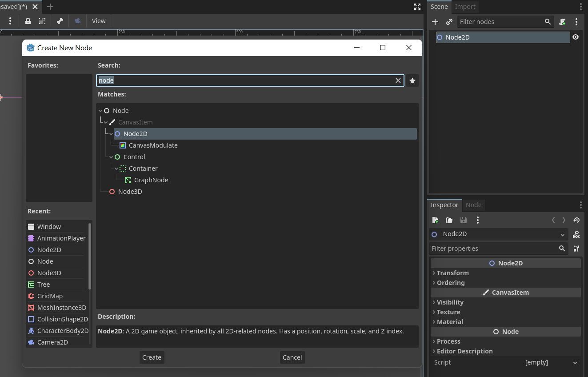
Task: Switch to the Import tab
Action: [x=465, y=7]
